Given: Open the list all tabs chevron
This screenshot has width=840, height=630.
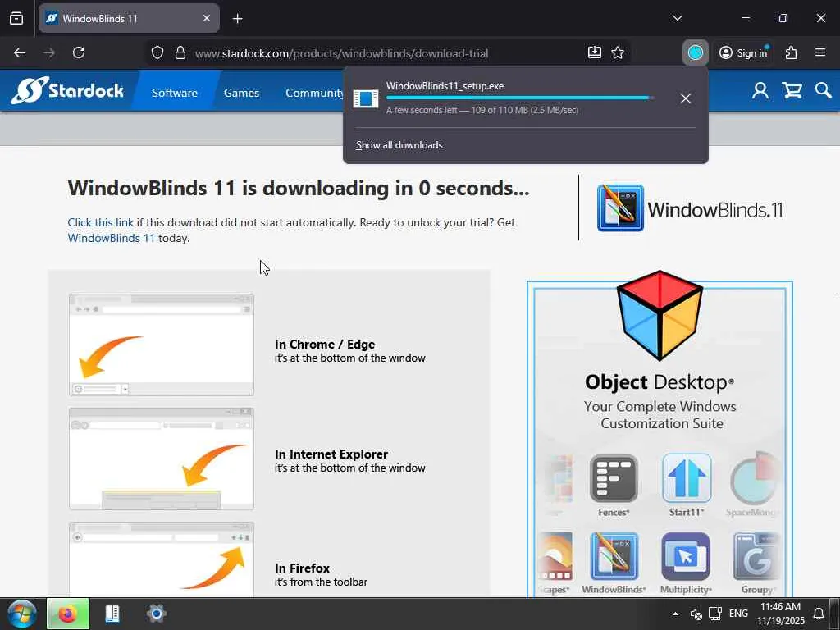Looking at the screenshot, I should click(677, 18).
